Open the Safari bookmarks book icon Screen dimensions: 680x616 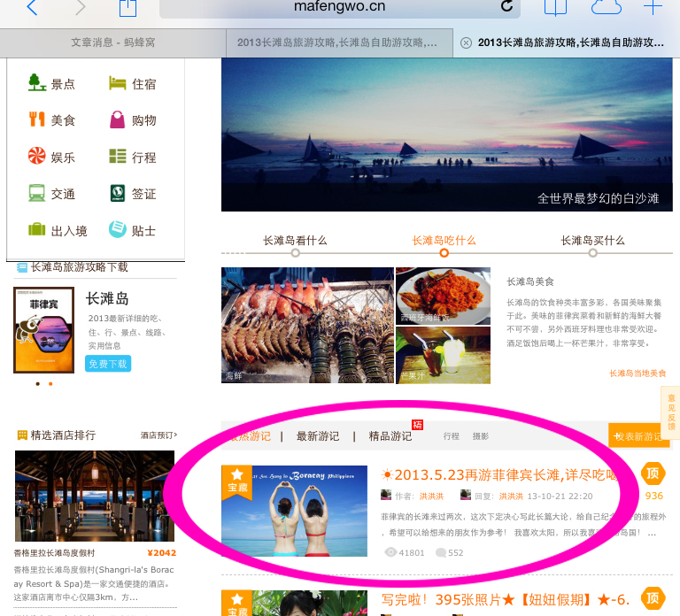tap(555, 8)
